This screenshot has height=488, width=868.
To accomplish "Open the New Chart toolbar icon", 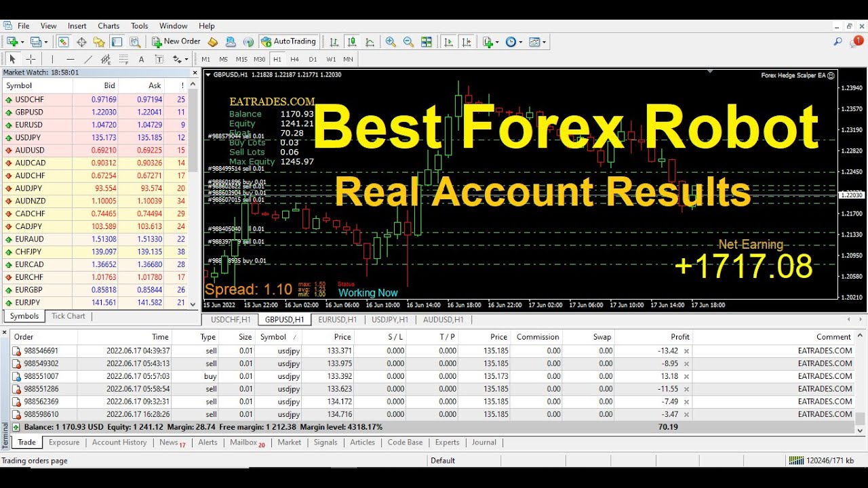I will (x=12, y=41).
